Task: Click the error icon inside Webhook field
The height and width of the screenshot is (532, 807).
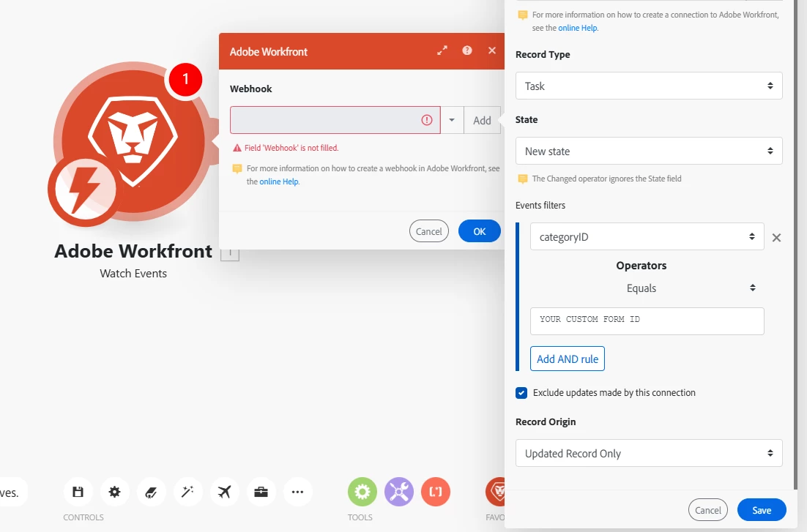Action: click(x=427, y=120)
